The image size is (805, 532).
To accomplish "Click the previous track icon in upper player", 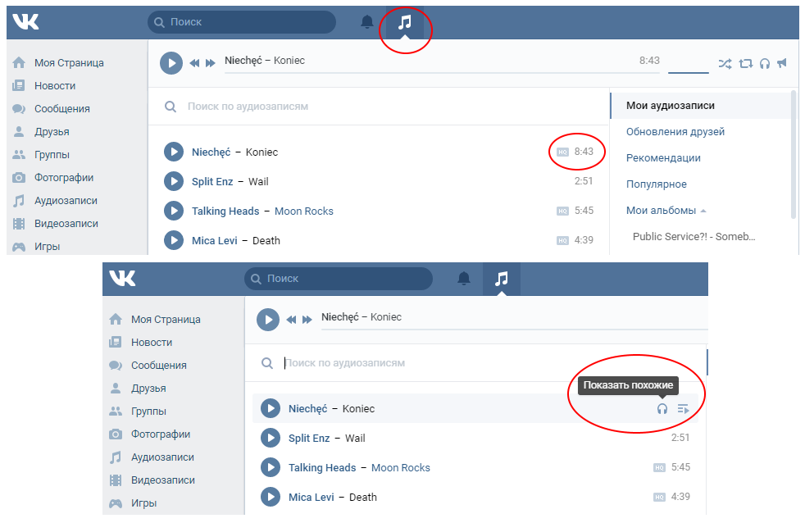I will pos(195,63).
